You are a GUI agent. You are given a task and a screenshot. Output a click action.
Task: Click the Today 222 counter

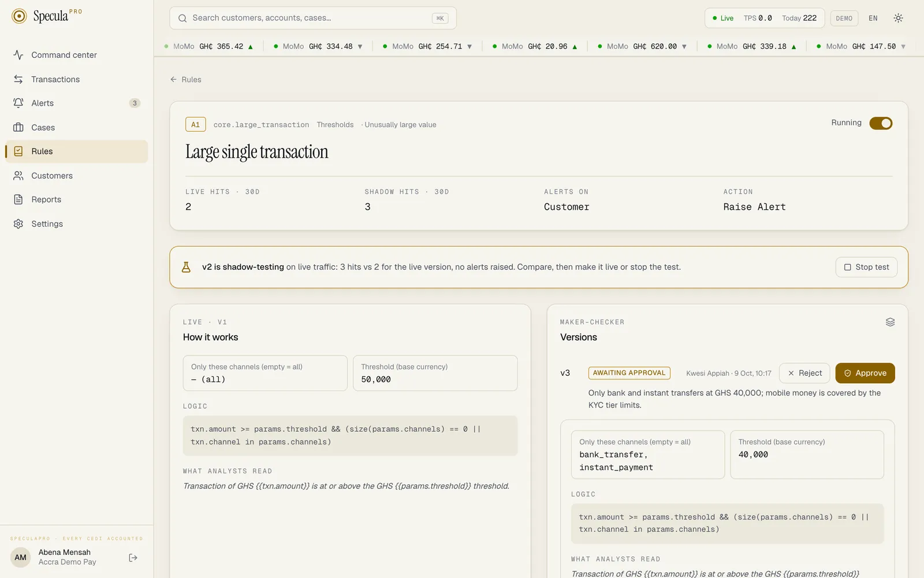[x=799, y=18]
